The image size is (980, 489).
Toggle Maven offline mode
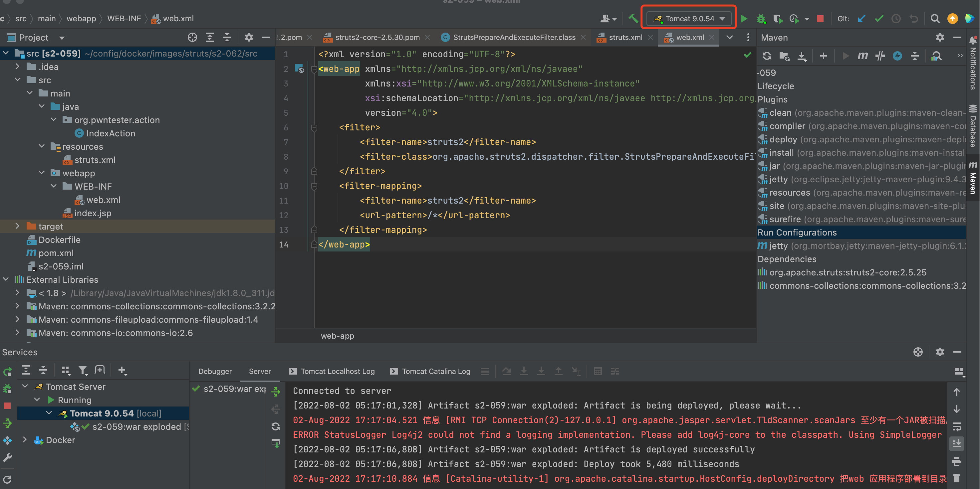pos(879,56)
